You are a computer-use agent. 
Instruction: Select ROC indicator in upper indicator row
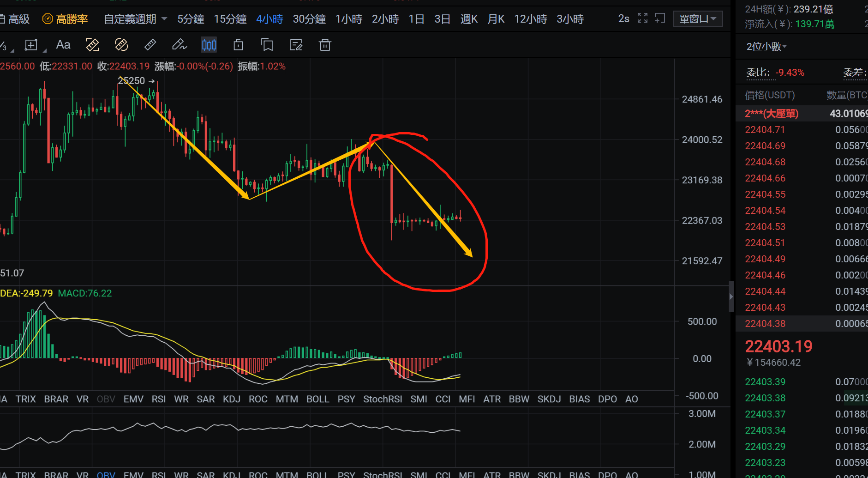coord(258,399)
